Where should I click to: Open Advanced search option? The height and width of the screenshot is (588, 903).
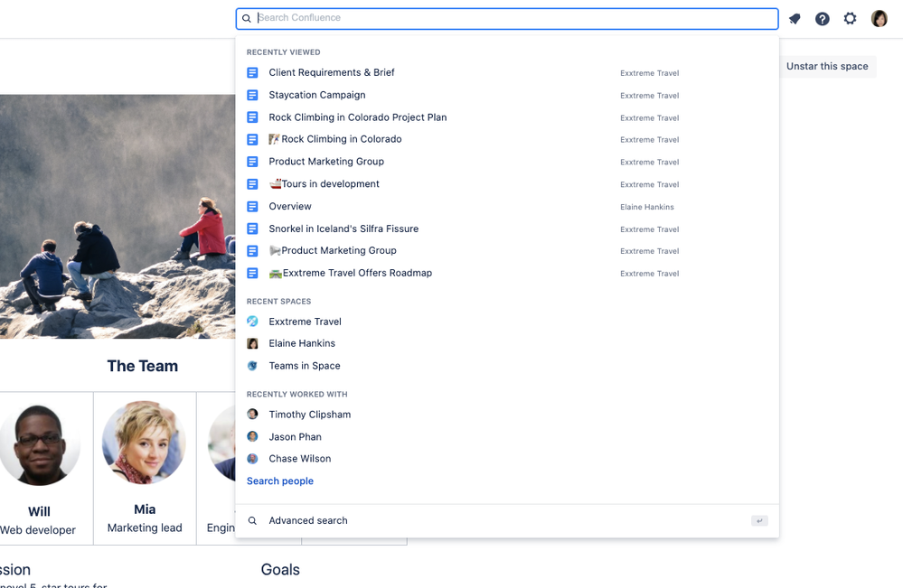(507, 520)
